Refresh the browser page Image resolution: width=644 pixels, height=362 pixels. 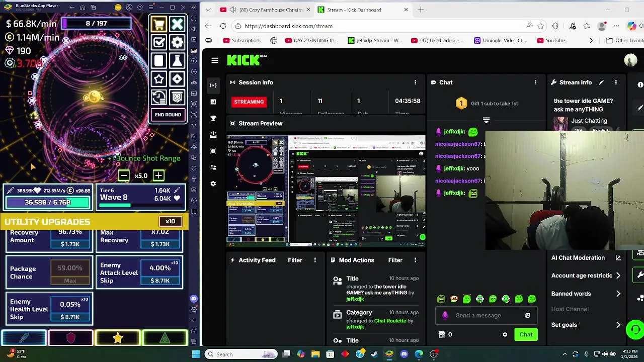(223, 26)
